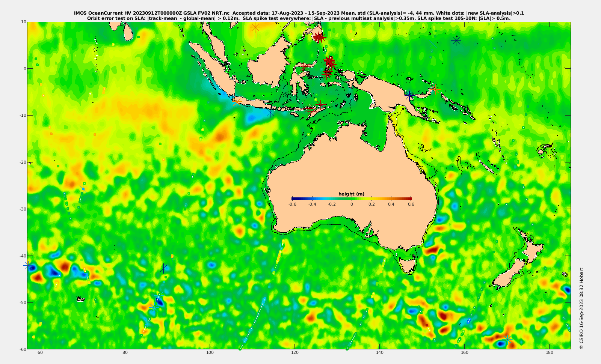601x364 pixels.
Task: Click the 0.4 colorbar tick label
Action: (391, 204)
